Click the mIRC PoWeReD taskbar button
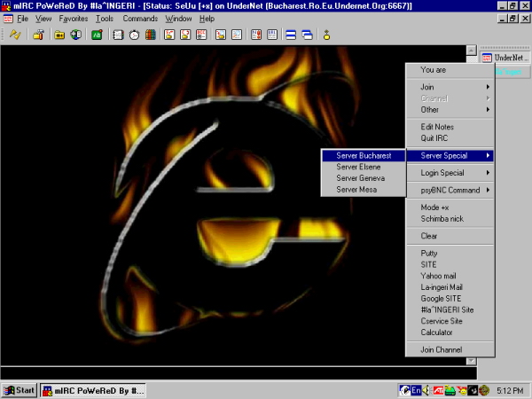The image size is (532, 399). coord(93,390)
